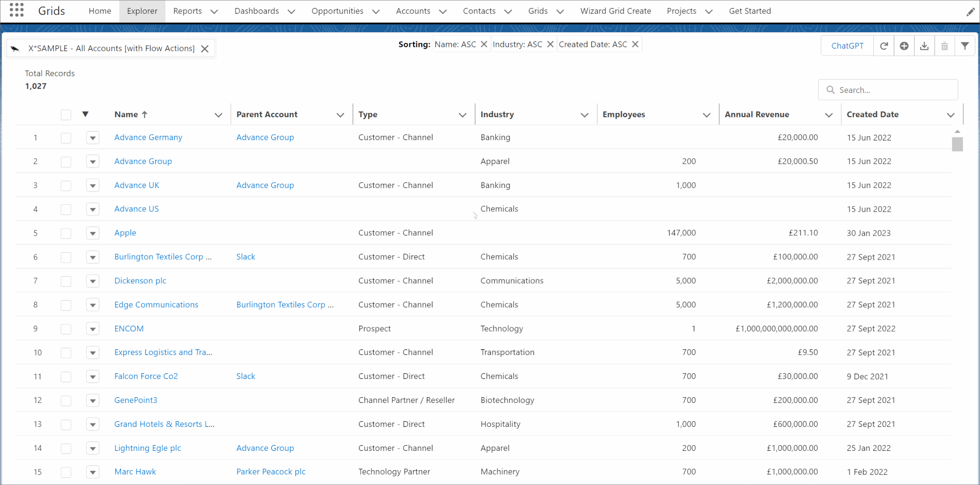
Task: Open row actions for Advance Group
Action: [x=93, y=162]
